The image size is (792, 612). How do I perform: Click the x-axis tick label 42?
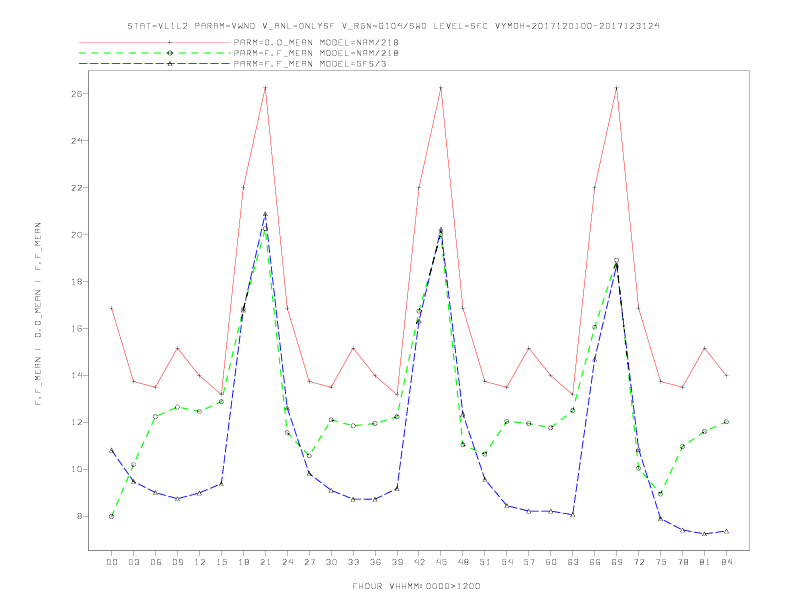pos(419,562)
